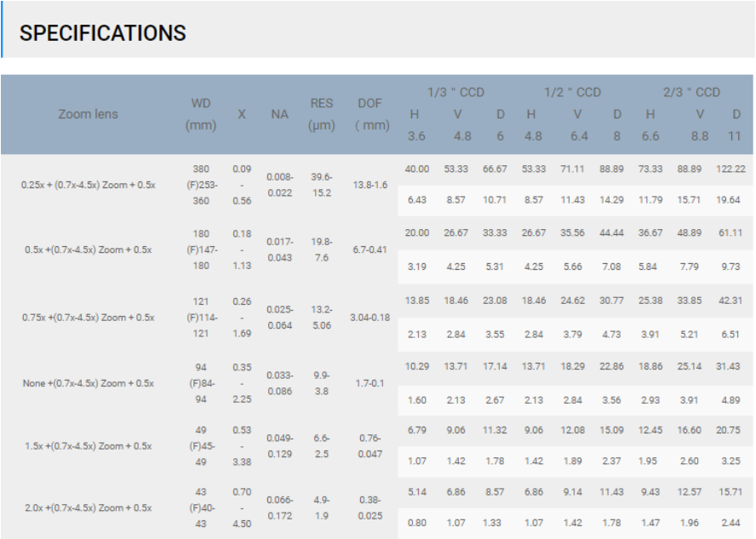Viewport: 756px width, 539px height.
Task: Select the 1.5x +(0.7x-4.5x) Zoom row label
Action: [88, 446]
